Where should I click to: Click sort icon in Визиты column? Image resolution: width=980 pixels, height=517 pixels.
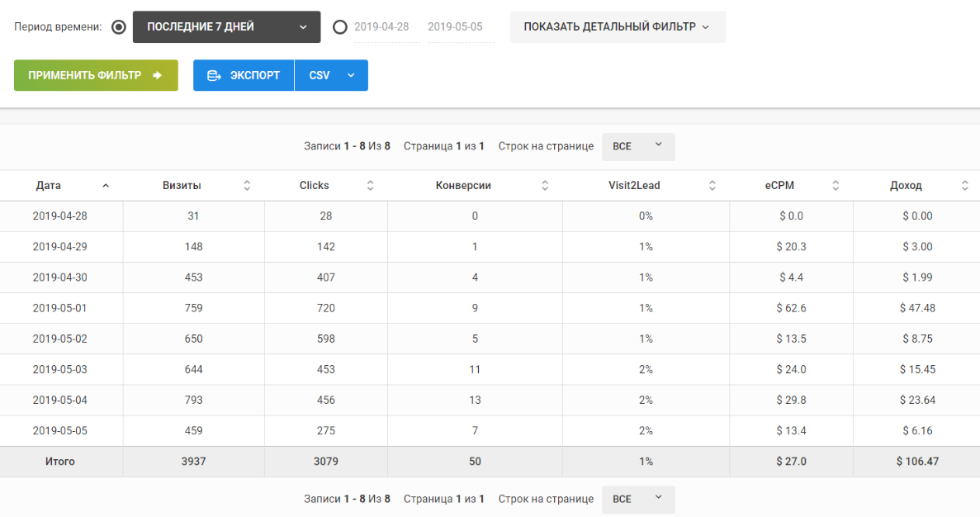pyautogui.click(x=247, y=186)
